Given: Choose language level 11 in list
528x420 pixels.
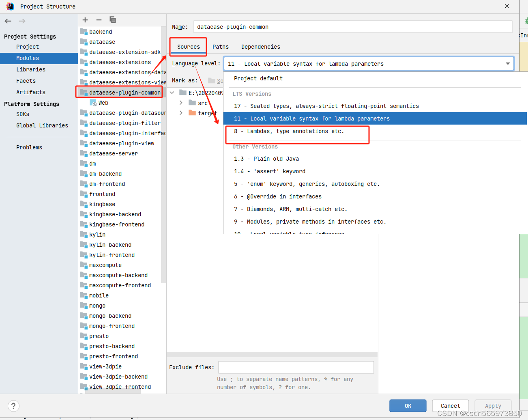Looking at the screenshot, I should (x=375, y=118).
